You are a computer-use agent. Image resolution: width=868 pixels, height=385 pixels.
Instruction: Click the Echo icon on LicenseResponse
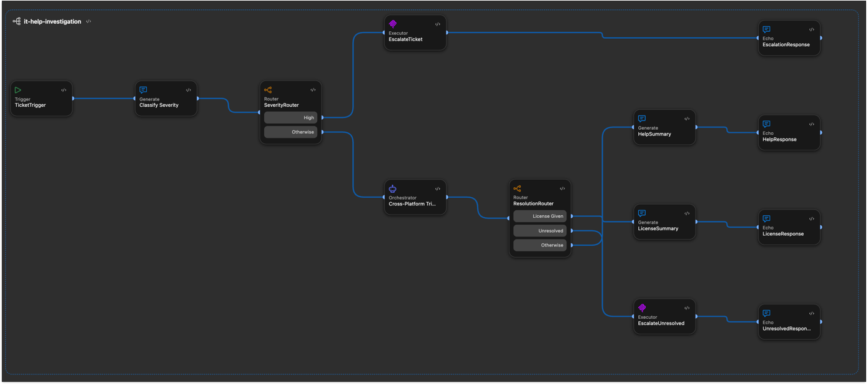(767, 218)
